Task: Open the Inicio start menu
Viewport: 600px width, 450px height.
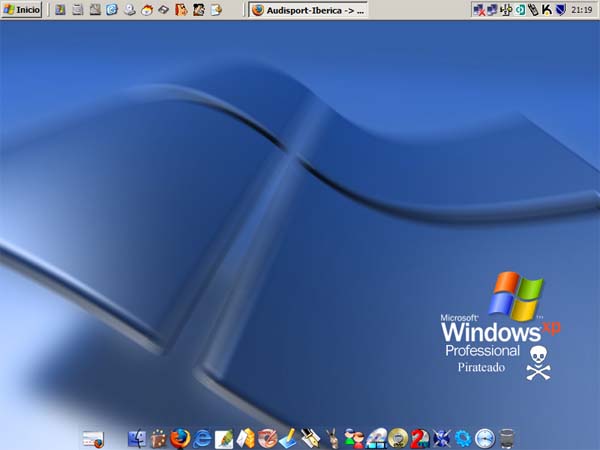Action: point(21,10)
